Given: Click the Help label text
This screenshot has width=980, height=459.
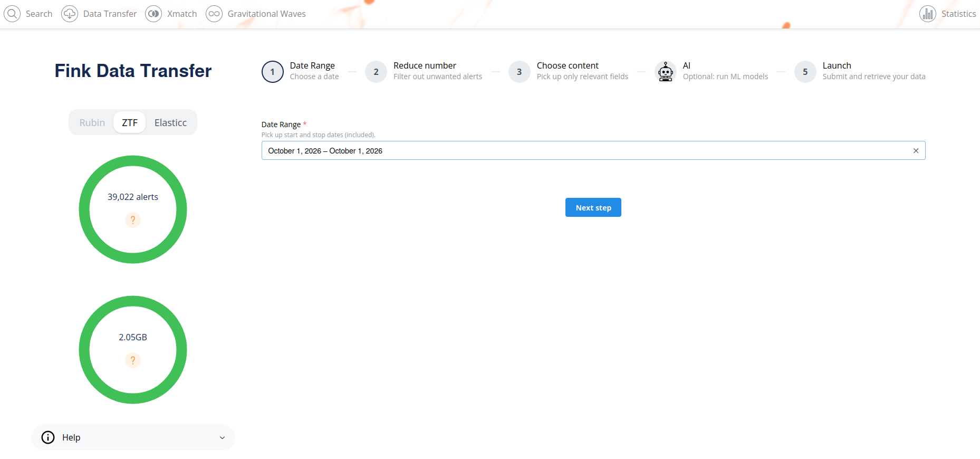Looking at the screenshot, I should [x=71, y=437].
